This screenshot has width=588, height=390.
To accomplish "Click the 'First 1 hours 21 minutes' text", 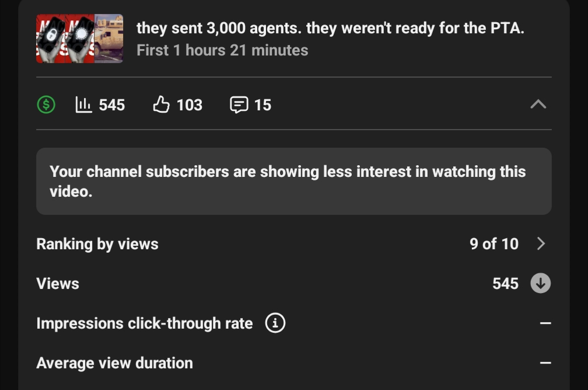I will click(222, 50).
